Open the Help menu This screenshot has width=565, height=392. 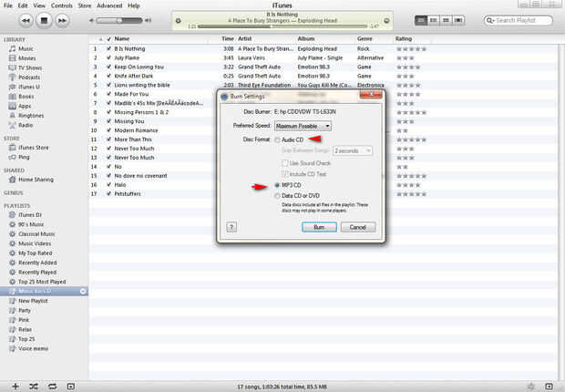pos(134,5)
